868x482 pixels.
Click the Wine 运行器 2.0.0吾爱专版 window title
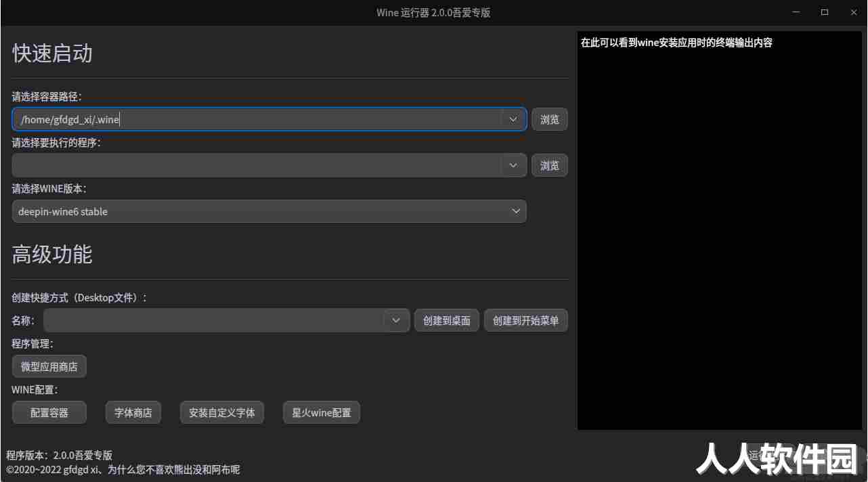tap(433, 12)
